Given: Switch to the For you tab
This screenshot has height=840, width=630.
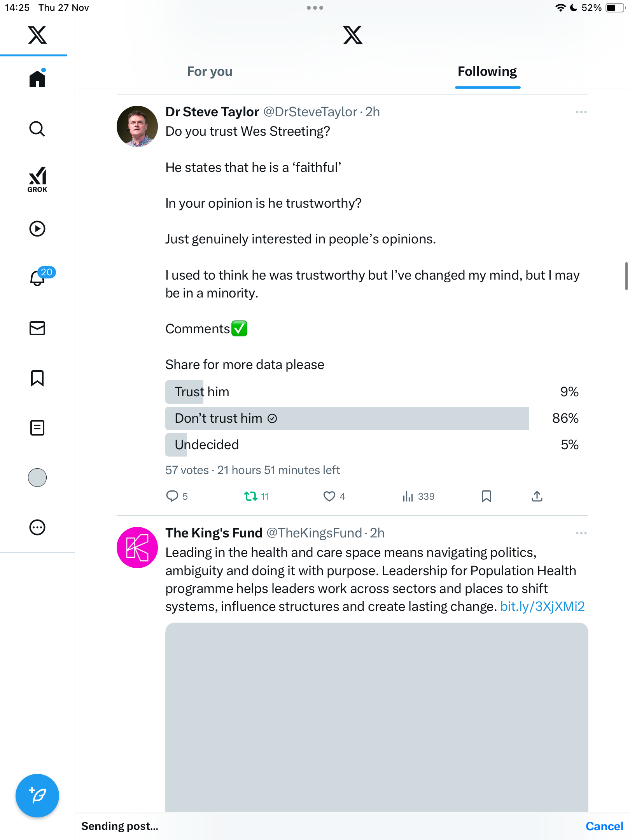Looking at the screenshot, I should [210, 72].
